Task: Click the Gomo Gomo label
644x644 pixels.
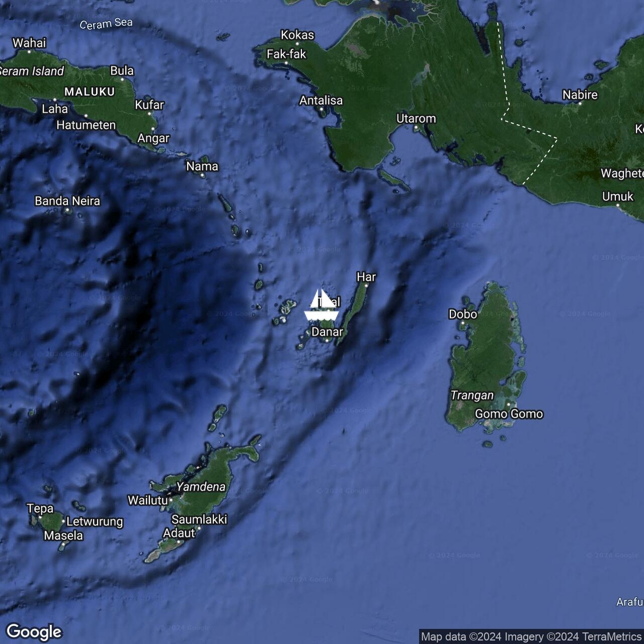Action: click(x=509, y=414)
